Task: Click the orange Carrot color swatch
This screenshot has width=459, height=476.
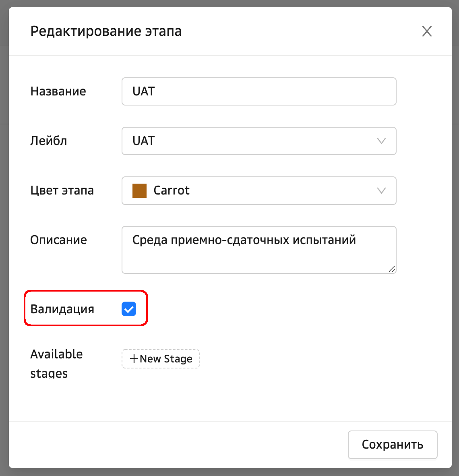Action: [x=139, y=190]
